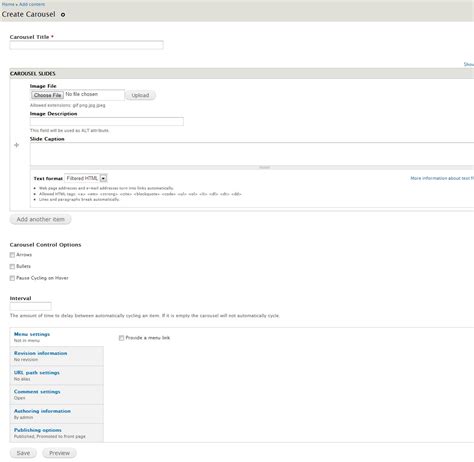Image resolution: width=474 pixels, height=462 pixels.
Task: Click the Save button
Action: [x=23, y=453]
